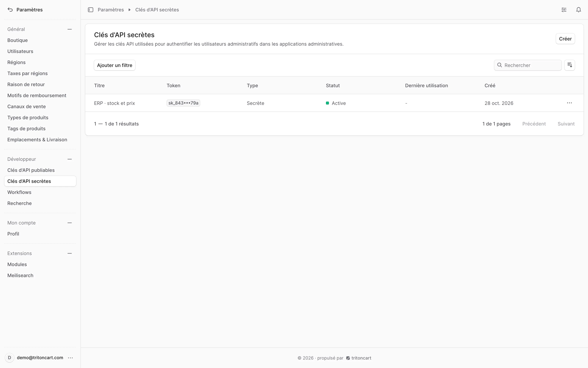Viewport: 588px width, 368px height.
Task: Open the Ajouter un filtre dropdown
Action: pyautogui.click(x=115, y=65)
